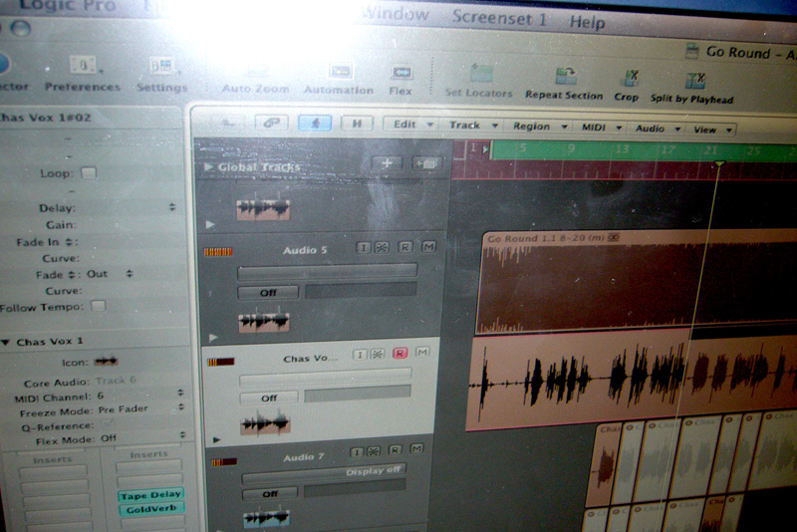Open the Preferences toolbar icon
Viewport: 797px width, 532px height.
coord(83,67)
